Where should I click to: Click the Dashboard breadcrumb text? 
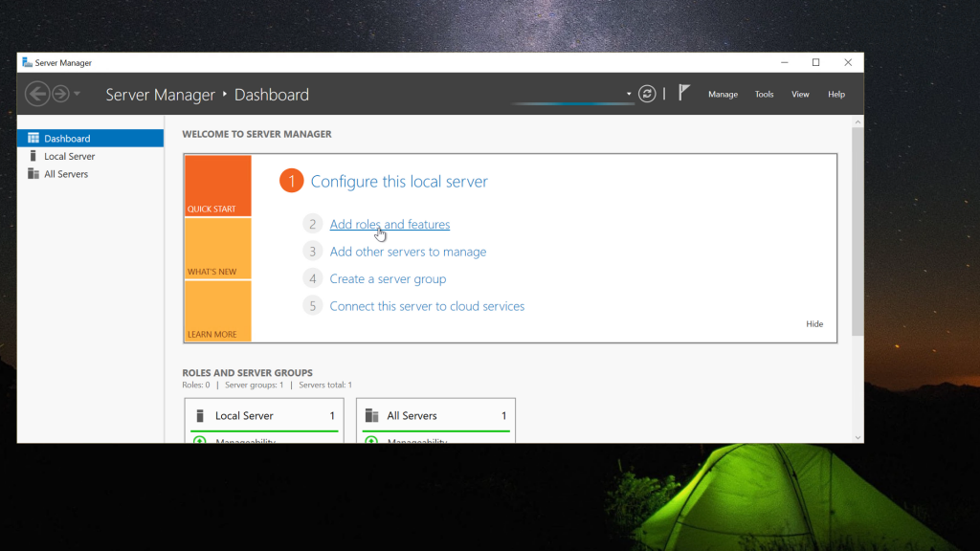271,95
